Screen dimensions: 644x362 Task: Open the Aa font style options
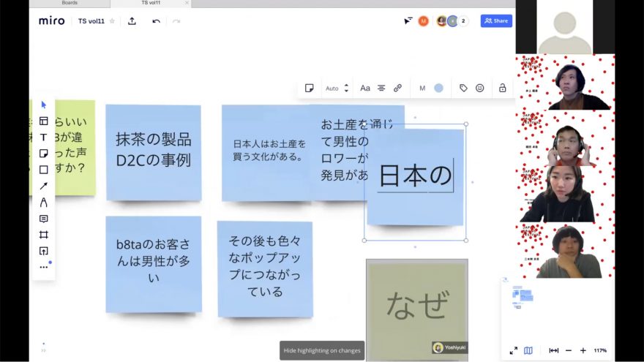(x=364, y=88)
